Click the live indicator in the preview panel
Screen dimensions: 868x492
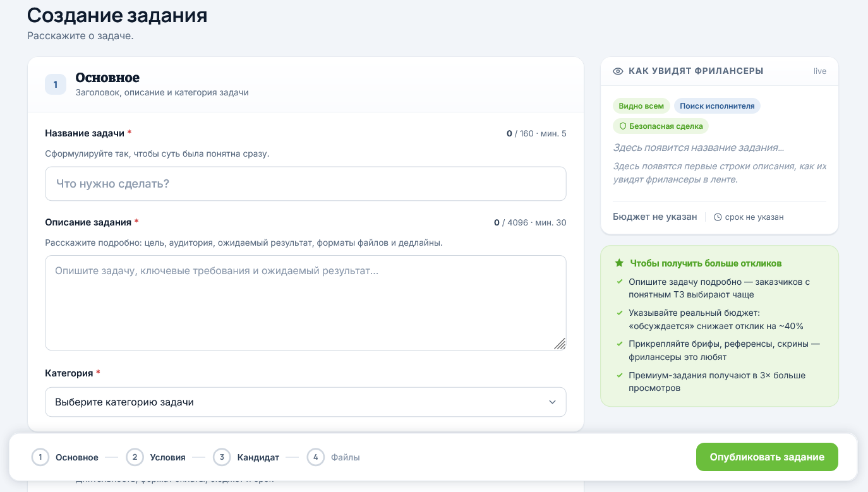pyautogui.click(x=820, y=71)
